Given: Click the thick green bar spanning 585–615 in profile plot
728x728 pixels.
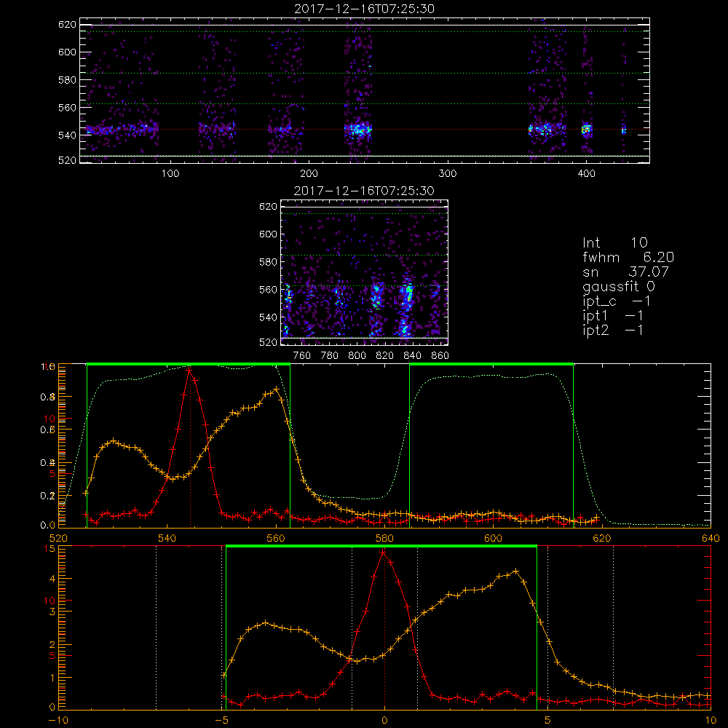Looking at the screenshot, I should pyautogui.click(x=491, y=364).
